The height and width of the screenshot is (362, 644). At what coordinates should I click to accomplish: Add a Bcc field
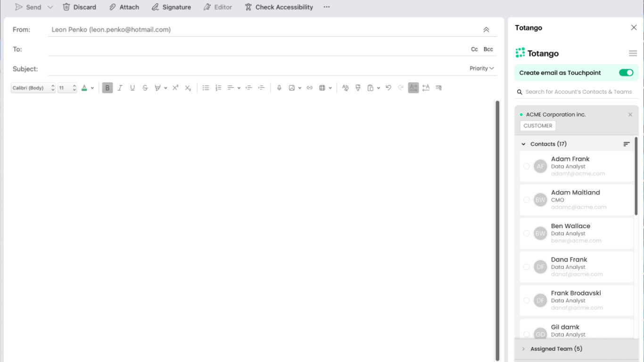tap(488, 49)
